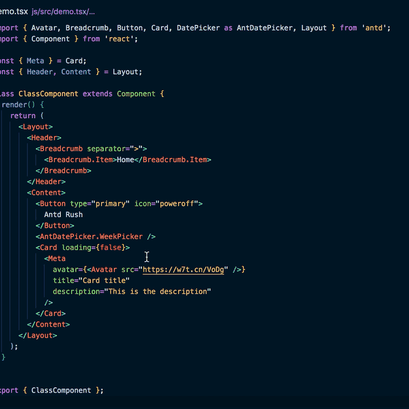The width and height of the screenshot is (409, 409).
Task: Click the closing </Card> tag
Action: point(51,314)
